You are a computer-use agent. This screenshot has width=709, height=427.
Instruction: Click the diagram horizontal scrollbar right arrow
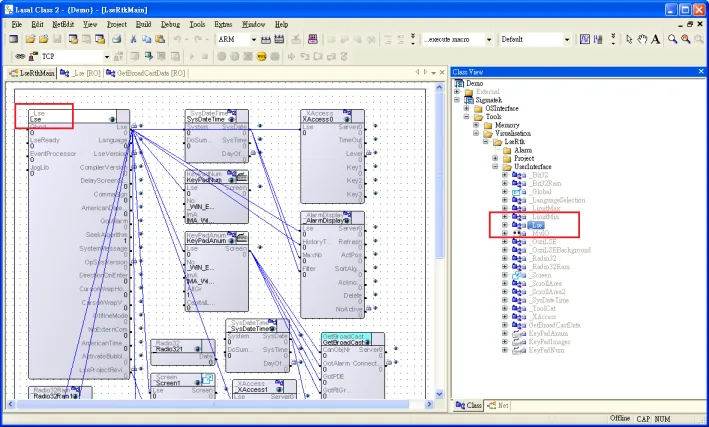pyautogui.click(x=429, y=404)
